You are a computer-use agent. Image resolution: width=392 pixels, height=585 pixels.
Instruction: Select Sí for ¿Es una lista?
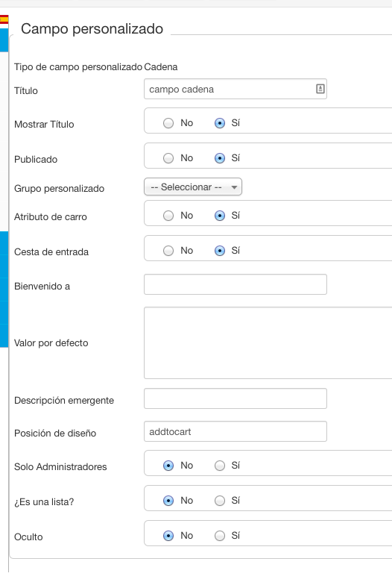[220, 501]
